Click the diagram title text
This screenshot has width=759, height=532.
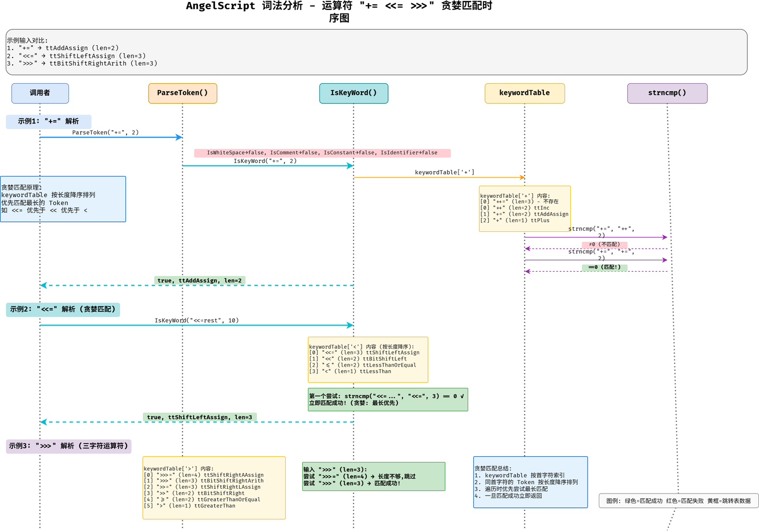tap(339, 12)
